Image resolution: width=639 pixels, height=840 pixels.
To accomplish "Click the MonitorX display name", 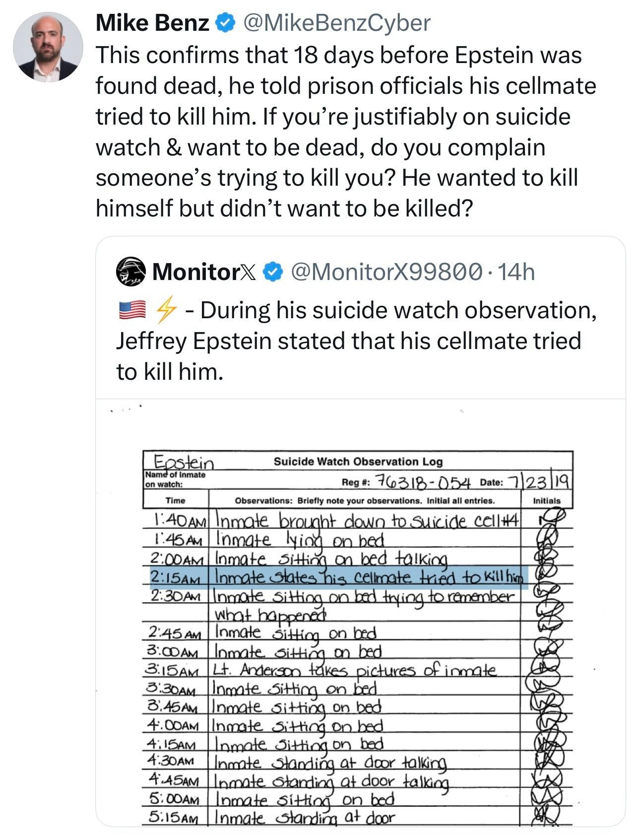I will pos(204,272).
